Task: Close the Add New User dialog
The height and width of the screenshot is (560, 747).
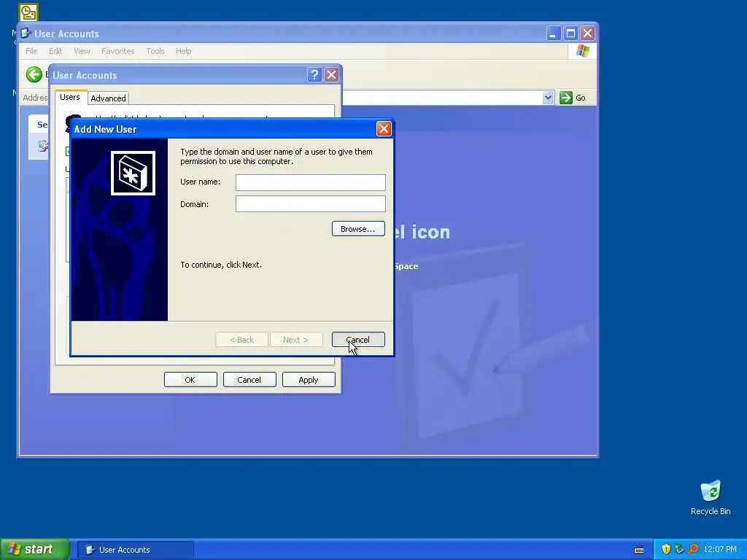Action: 384,128
